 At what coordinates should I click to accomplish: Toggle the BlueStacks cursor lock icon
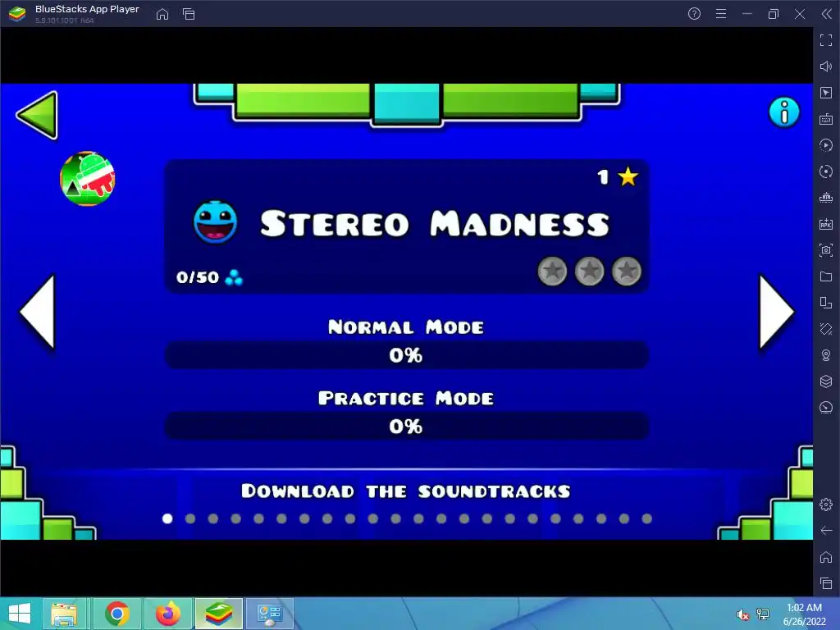tap(826, 93)
